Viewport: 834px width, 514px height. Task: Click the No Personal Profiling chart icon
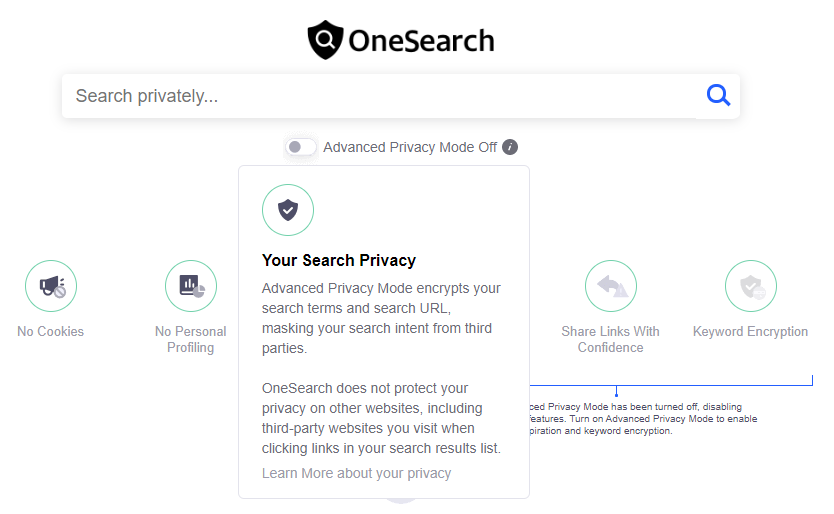pyautogui.click(x=191, y=286)
